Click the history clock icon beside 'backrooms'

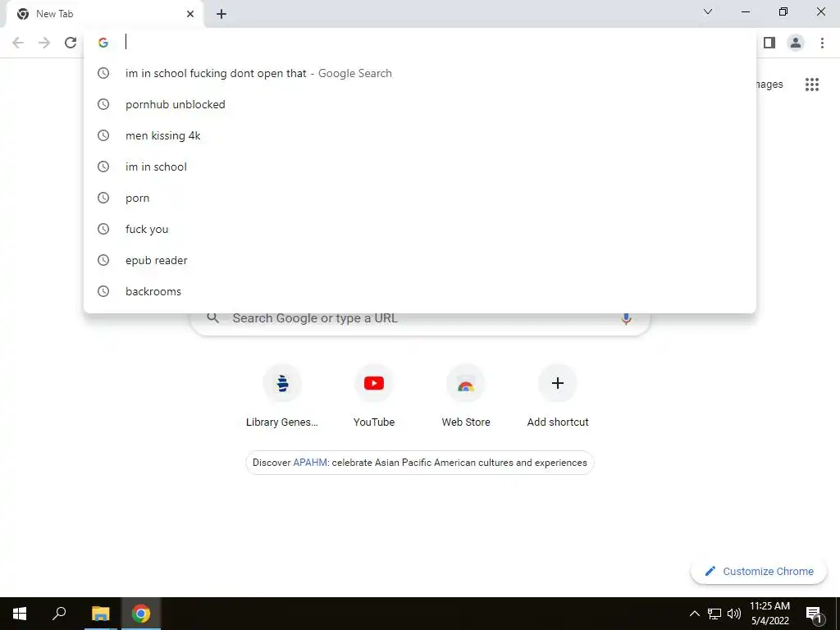[x=103, y=291]
